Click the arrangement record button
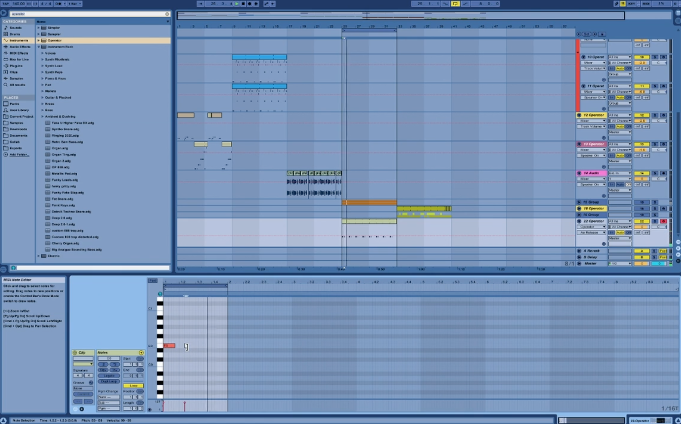Screen dimensions: 681x424 coord(249,3)
